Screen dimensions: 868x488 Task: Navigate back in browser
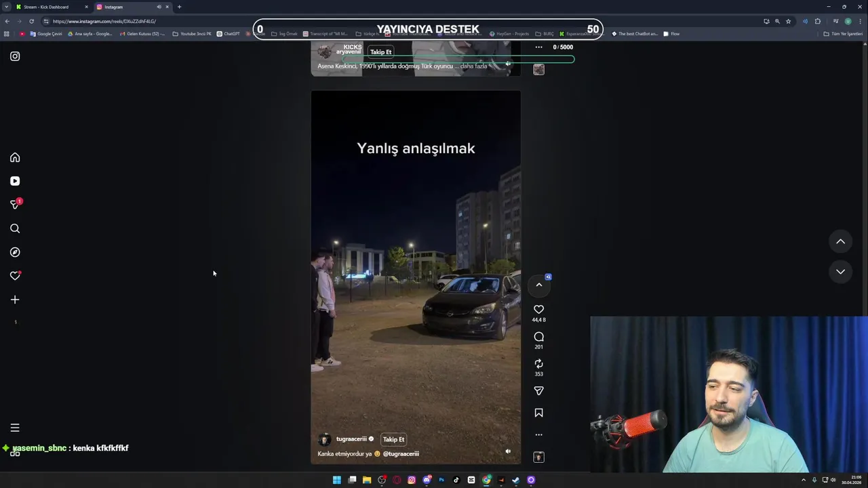pyautogui.click(x=7, y=21)
